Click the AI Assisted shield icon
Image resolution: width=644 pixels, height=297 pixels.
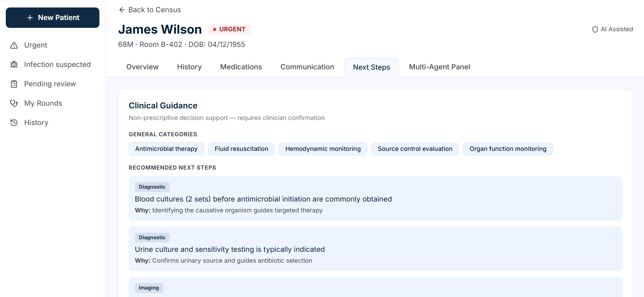click(595, 30)
